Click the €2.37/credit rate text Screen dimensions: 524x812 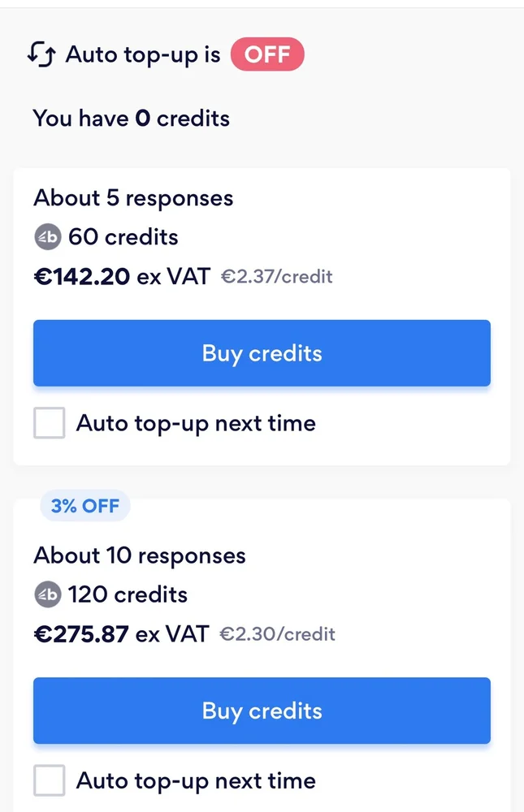[277, 277]
